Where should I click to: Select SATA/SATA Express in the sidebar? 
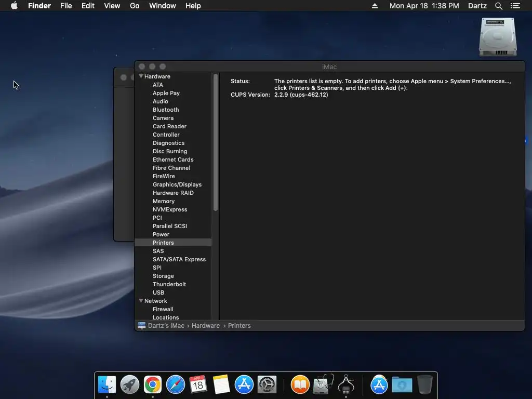[179, 259]
